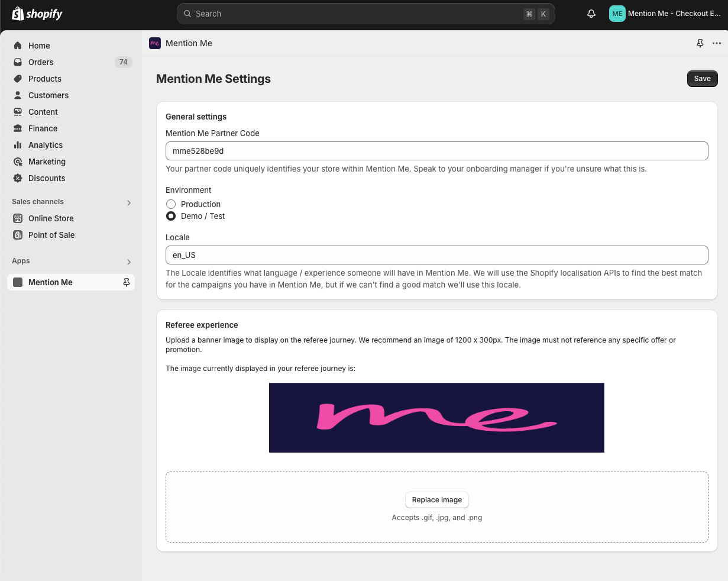The image size is (728, 581).
Task: Click the Locale input field
Action: coord(437,255)
